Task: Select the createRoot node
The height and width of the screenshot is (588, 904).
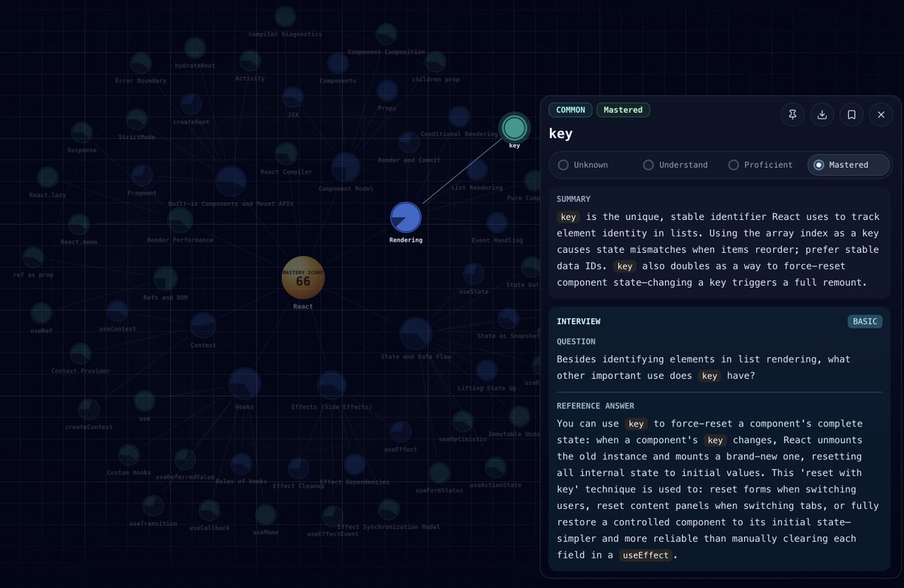Action: click(x=191, y=105)
